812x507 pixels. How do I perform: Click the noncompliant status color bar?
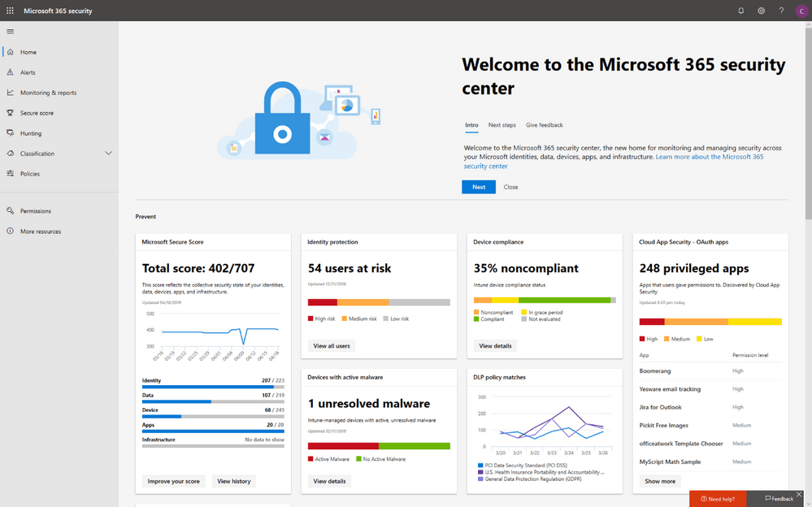pos(545,300)
